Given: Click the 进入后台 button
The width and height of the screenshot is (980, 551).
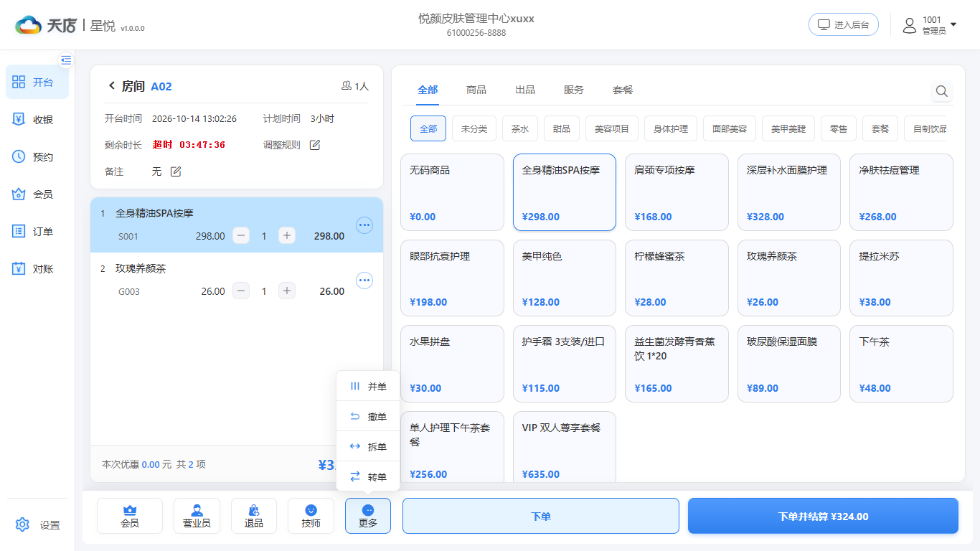Looking at the screenshot, I should coord(844,25).
